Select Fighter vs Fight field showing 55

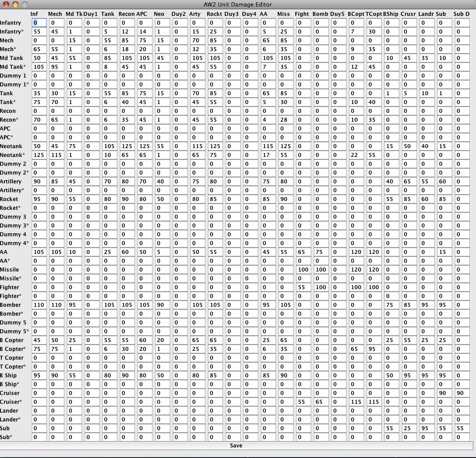(303, 287)
